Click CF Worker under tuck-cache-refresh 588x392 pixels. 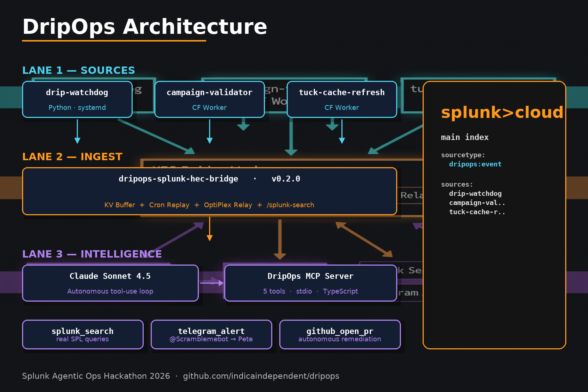[x=342, y=108]
